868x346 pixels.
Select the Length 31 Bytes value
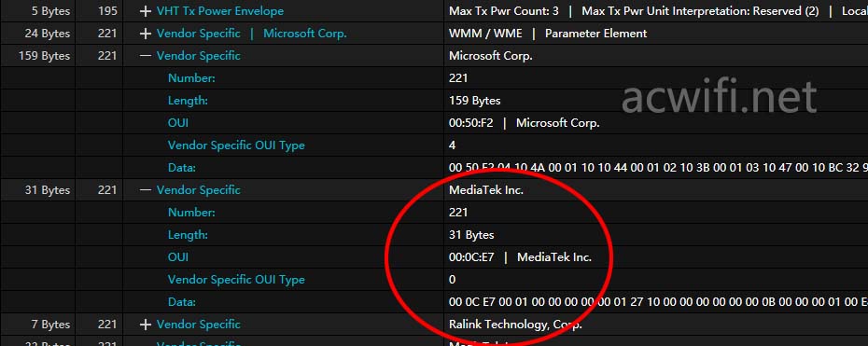tap(471, 235)
